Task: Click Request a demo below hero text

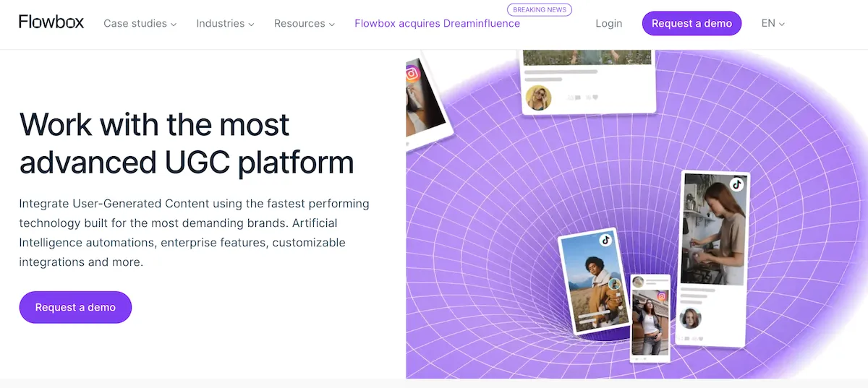Action: tap(75, 307)
